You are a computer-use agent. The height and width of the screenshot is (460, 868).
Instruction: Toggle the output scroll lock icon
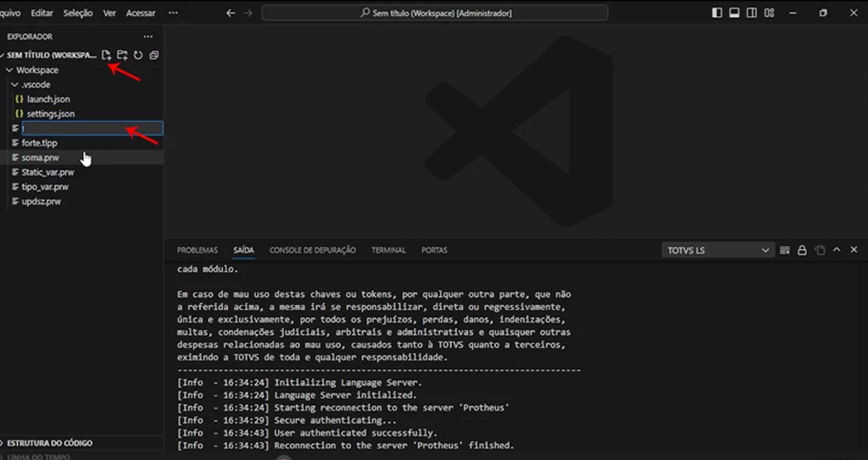(x=802, y=250)
